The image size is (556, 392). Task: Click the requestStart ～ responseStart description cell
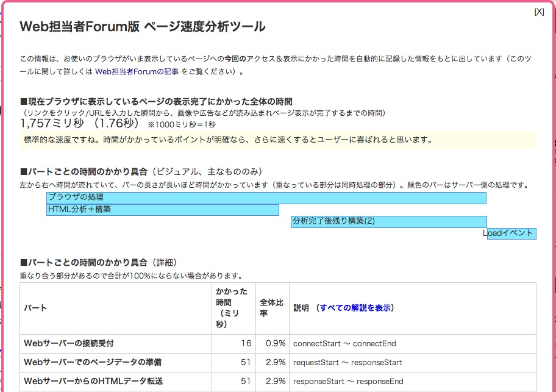point(347,362)
